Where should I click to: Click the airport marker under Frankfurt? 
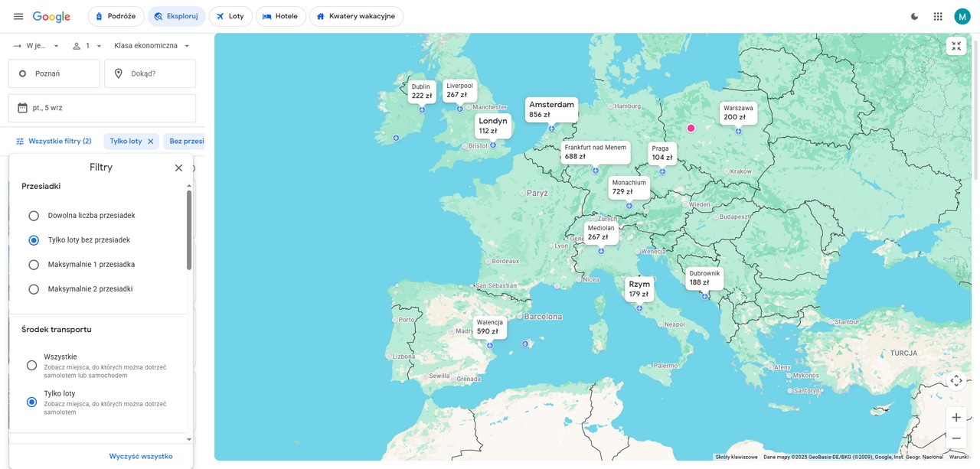[595, 171]
